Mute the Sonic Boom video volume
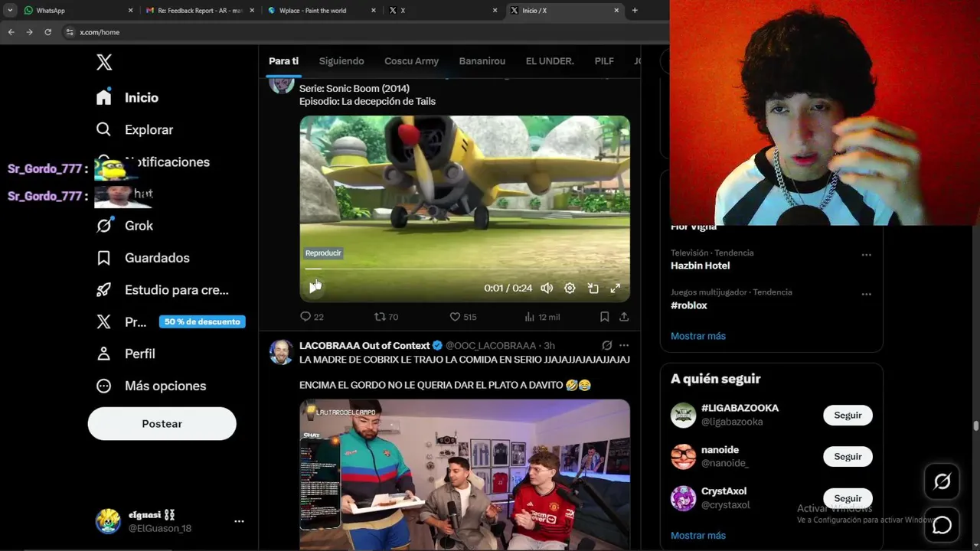 (547, 289)
